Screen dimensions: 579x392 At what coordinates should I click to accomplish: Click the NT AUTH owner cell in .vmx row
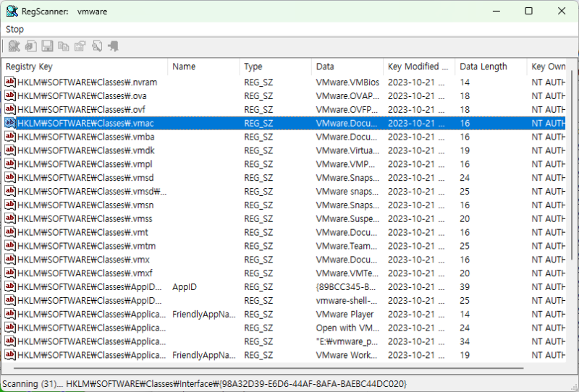click(549, 260)
